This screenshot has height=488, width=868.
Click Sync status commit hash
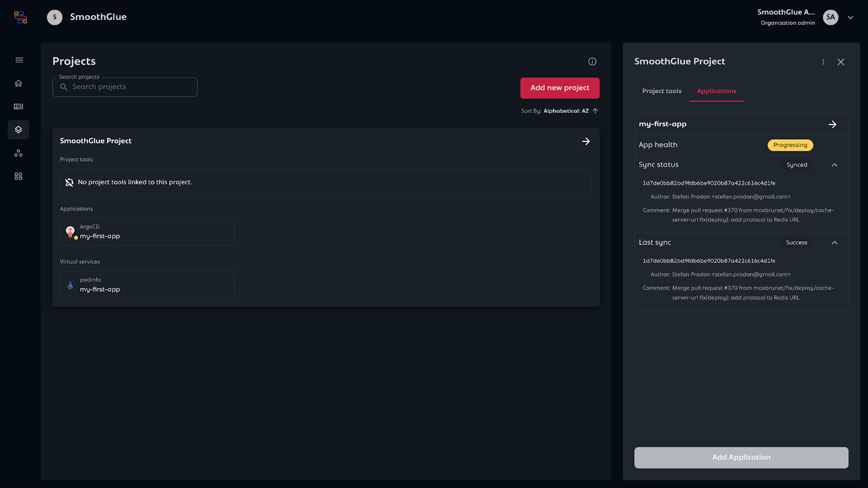click(x=709, y=183)
